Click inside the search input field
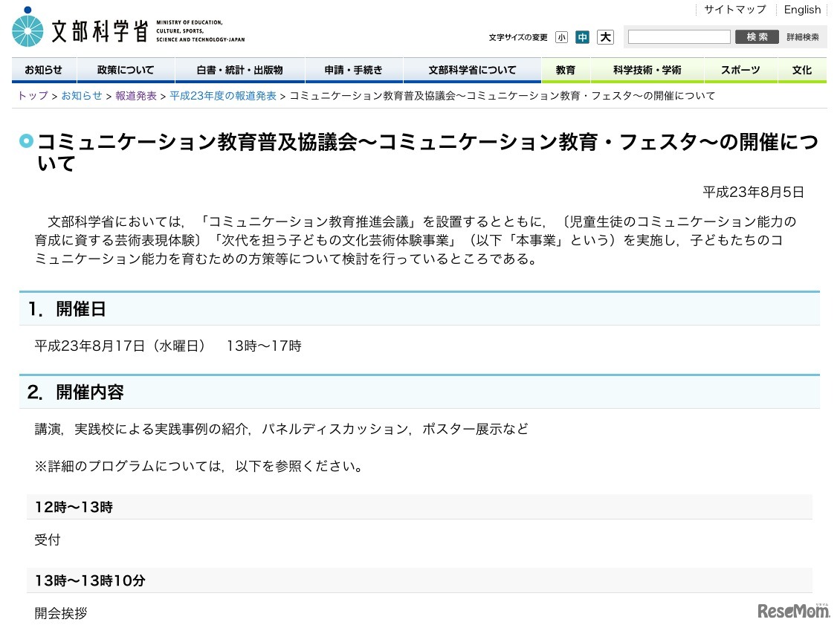The height and width of the screenshot is (628, 840). 678,36
